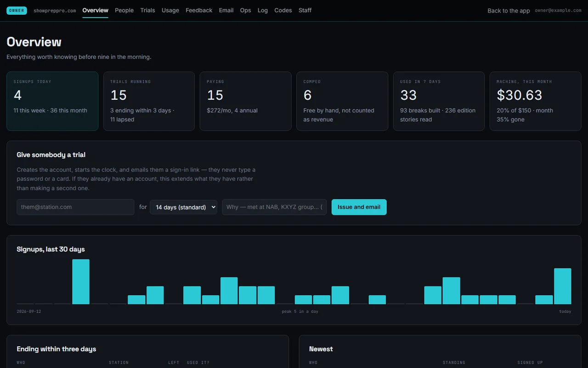Click the Back to the app link
Viewport: 588px width, 368px height.
pyautogui.click(x=509, y=11)
